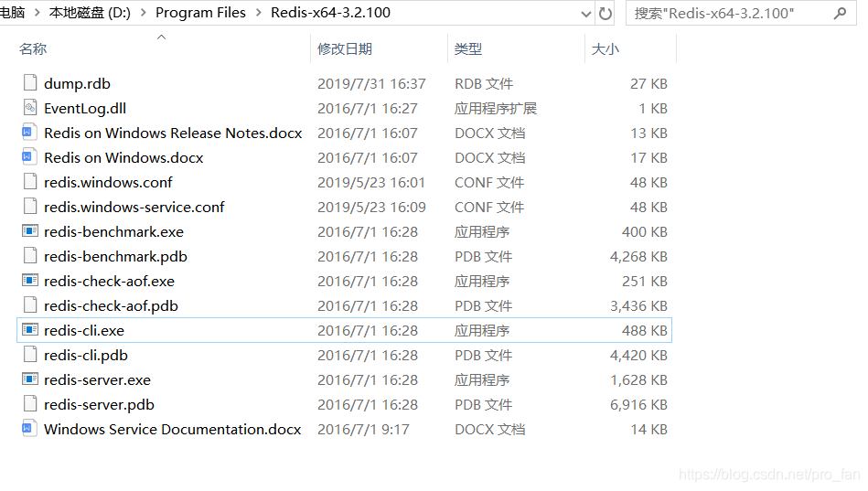
Task: Navigate to 本地磁盘 (D:) in breadcrumb
Action: [x=90, y=13]
